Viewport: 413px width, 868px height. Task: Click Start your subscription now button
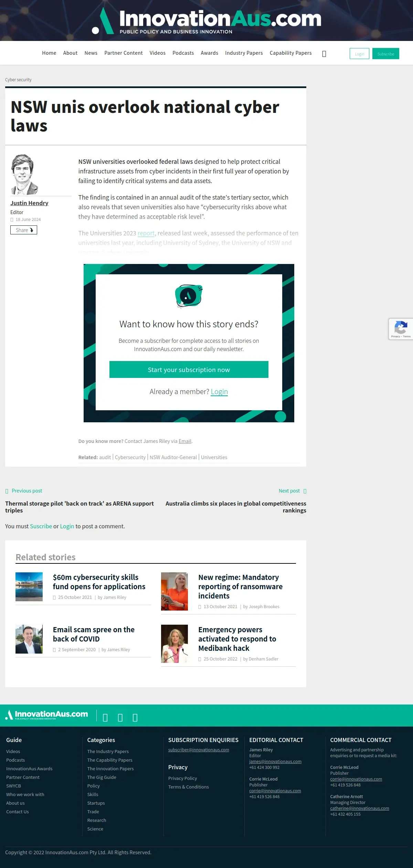pyautogui.click(x=189, y=370)
